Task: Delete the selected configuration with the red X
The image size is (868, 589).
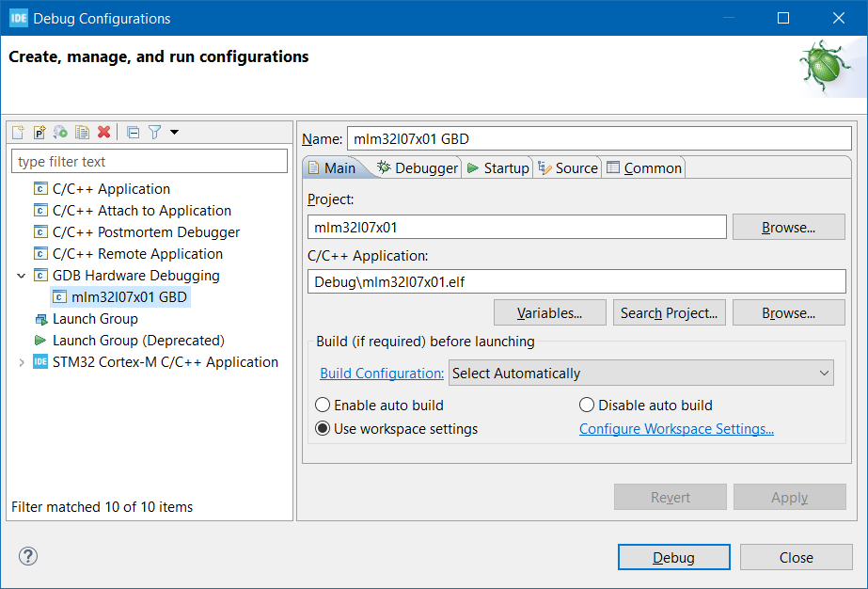Action: (x=104, y=133)
